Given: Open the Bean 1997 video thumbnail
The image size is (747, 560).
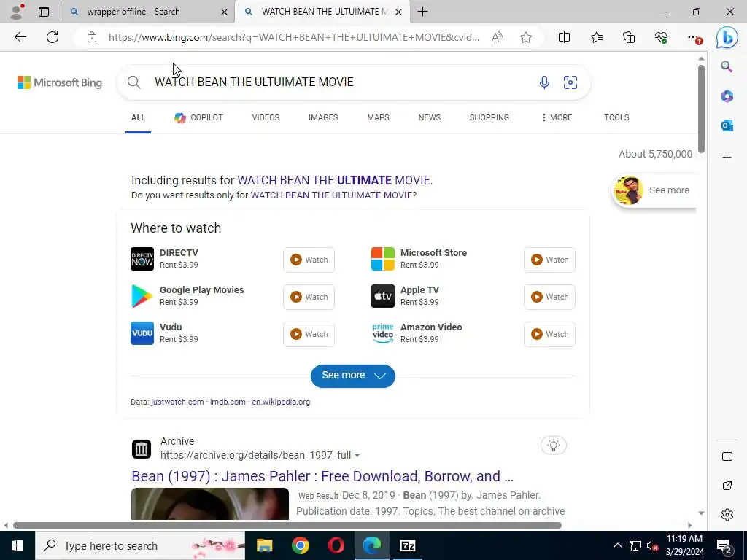Looking at the screenshot, I should coord(209,503).
